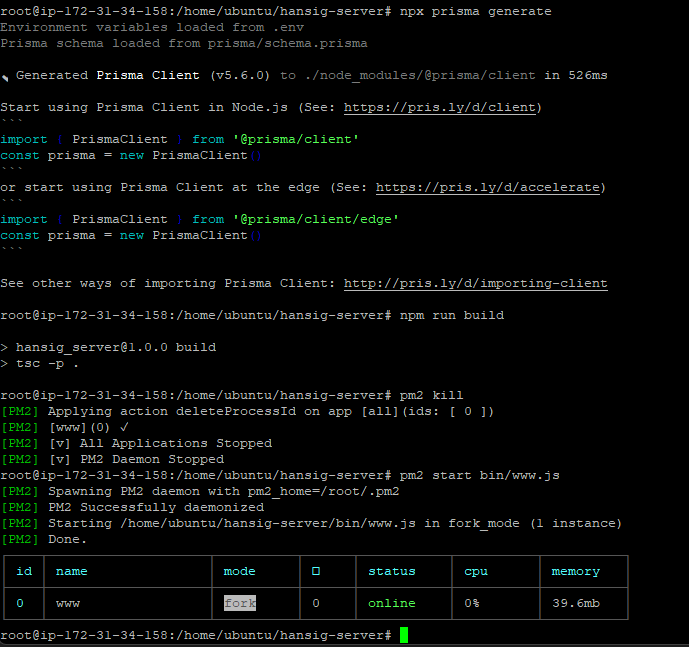Click the '@prisma/client/edge' import string
The image size is (689, 647).
point(315,219)
